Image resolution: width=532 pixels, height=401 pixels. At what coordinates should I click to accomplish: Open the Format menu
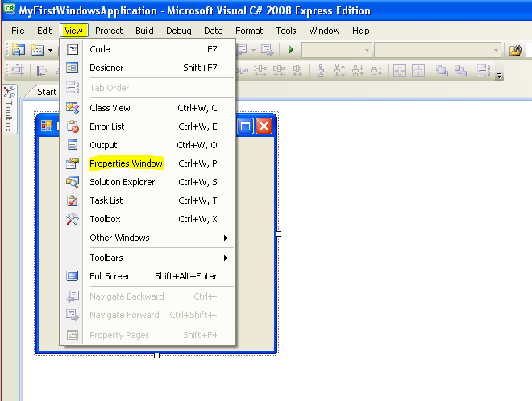pos(249,31)
